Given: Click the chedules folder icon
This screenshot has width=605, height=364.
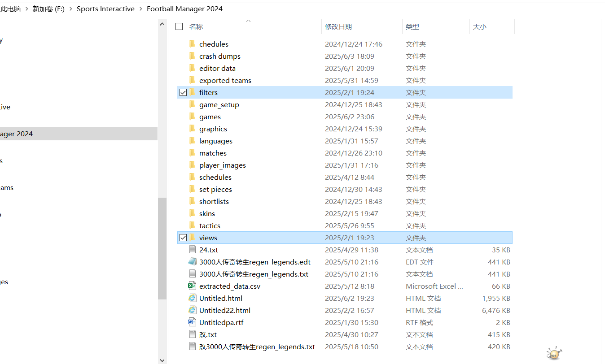Looking at the screenshot, I should click(192, 44).
